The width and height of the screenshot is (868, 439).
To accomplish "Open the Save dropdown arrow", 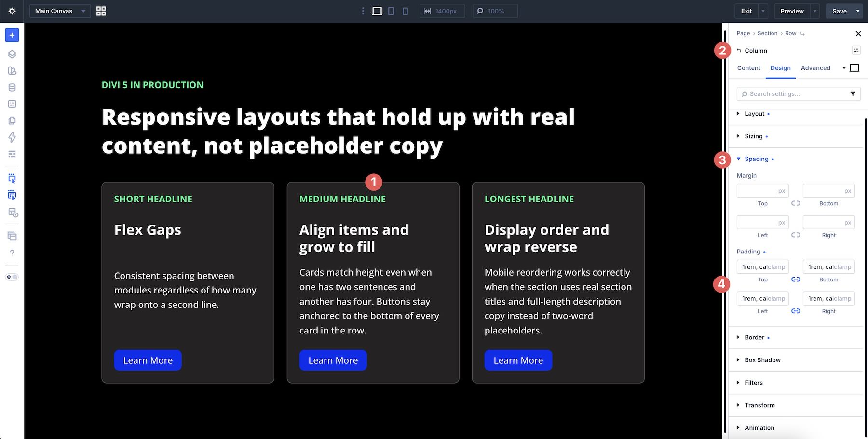I will (858, 11).
